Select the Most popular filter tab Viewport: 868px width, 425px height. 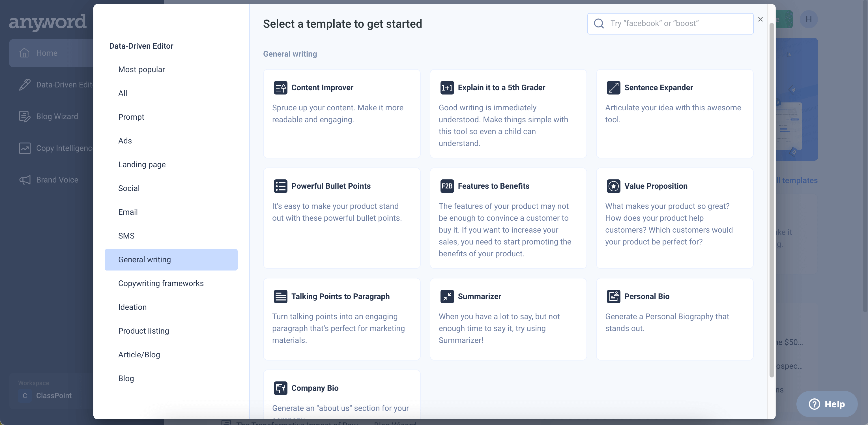pyautogui.click(x=141, y=70)
